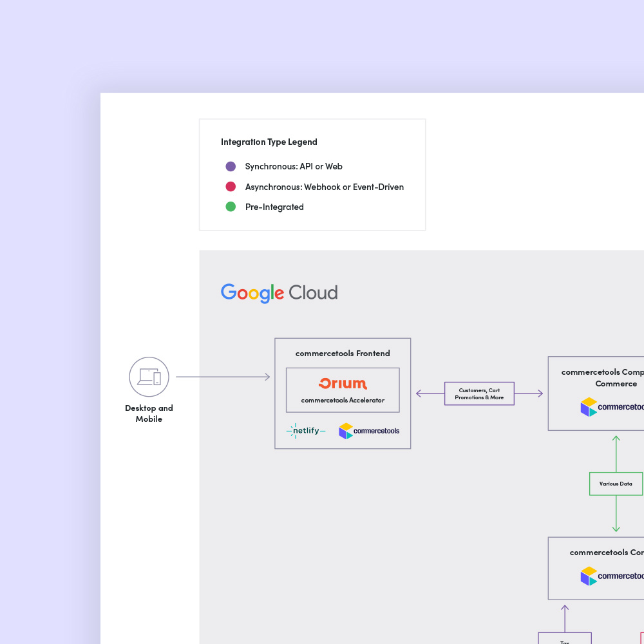Viewport: 644px width, 644px height.
Task: Click the commercetools logo below the Various Data box
Action: click(x=612, y=576)
